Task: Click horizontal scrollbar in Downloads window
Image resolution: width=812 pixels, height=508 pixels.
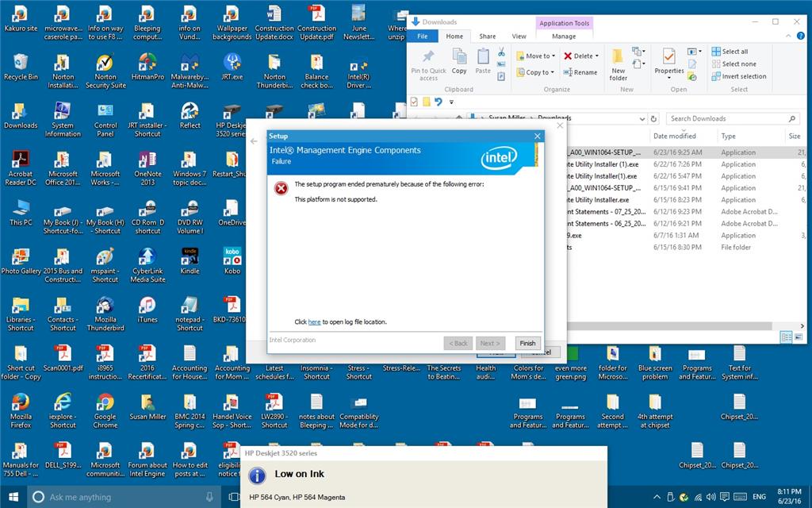Action: (669, 326)
